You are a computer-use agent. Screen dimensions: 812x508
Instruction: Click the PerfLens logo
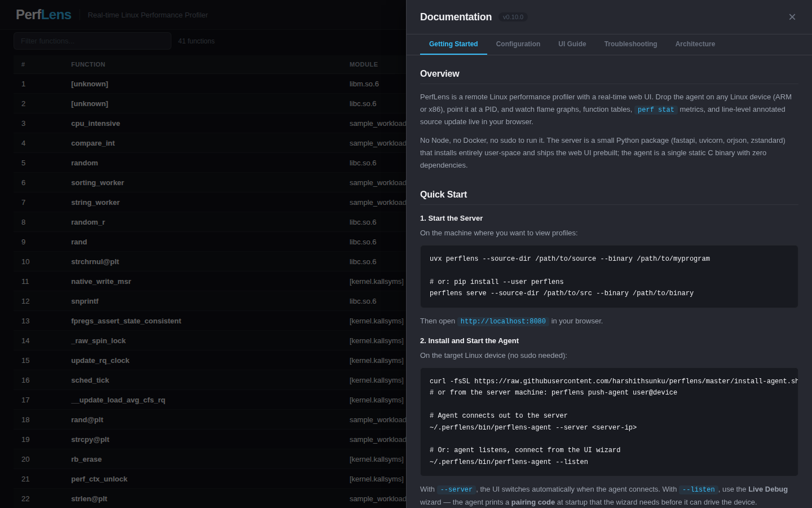tap(43, 15)
